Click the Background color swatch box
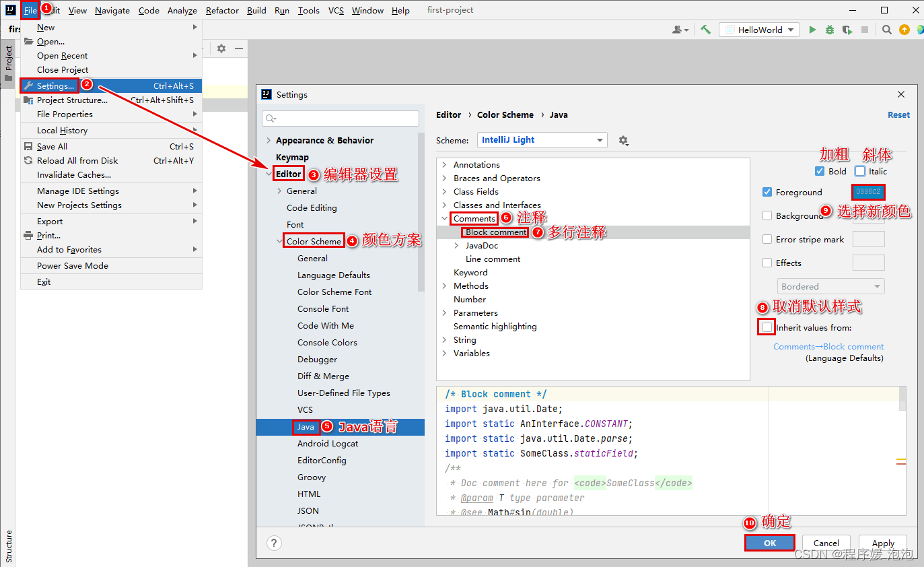 [868, 215]
